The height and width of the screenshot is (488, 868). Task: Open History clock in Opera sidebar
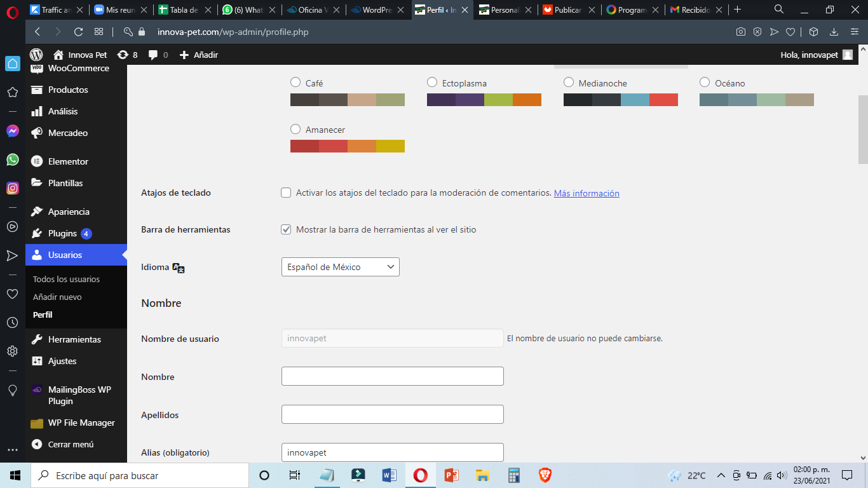pos(12,323)
